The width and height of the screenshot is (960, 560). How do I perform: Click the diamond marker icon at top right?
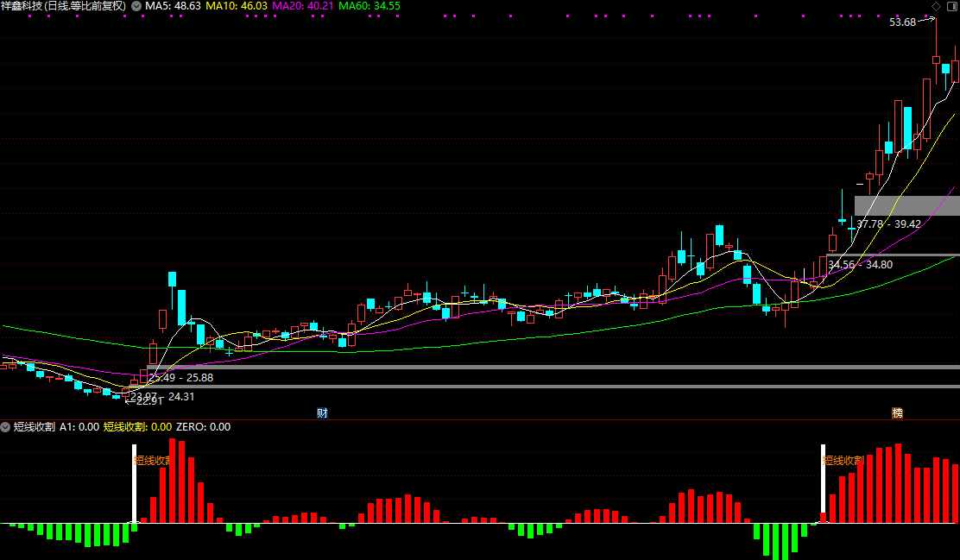tap(936, 6)
